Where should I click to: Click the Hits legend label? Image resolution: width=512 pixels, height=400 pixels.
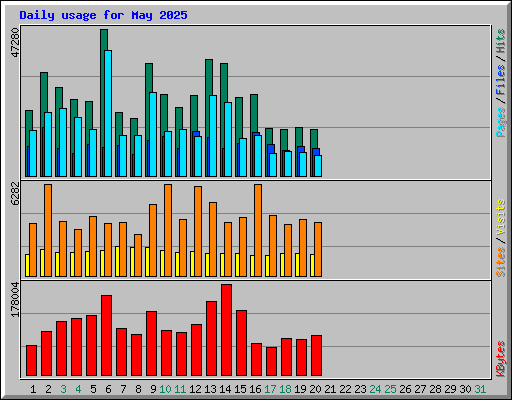tap(500, 41)
